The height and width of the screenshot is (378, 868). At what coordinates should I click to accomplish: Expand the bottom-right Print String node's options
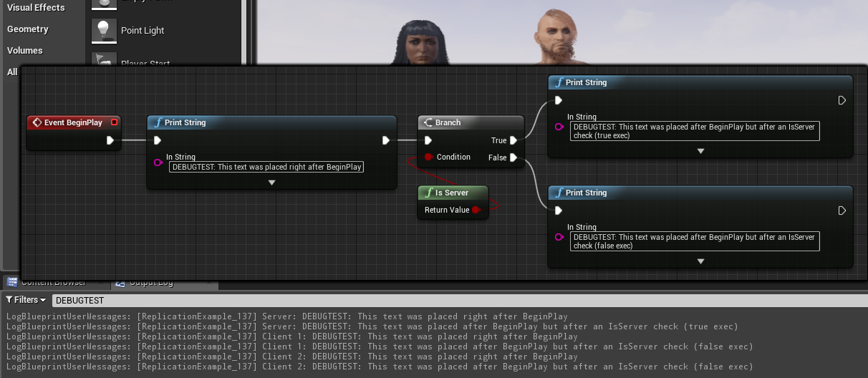pos(700,261)
